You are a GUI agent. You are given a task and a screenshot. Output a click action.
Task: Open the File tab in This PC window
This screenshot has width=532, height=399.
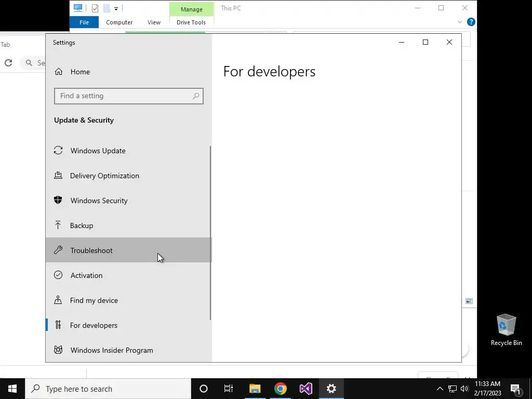click(84, 22)
